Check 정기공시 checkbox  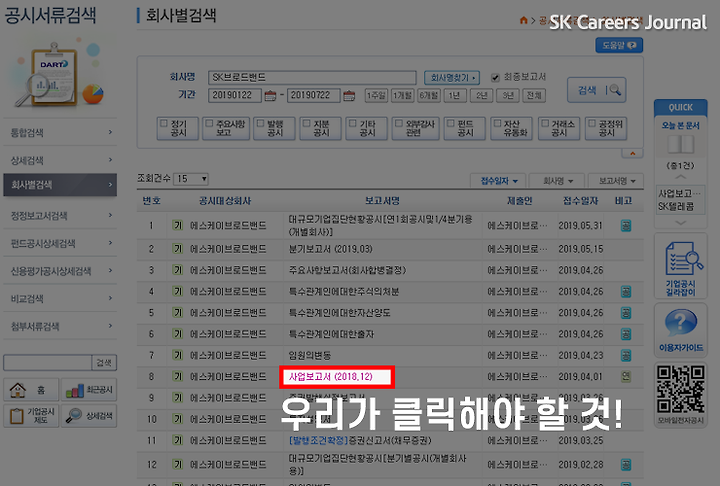click(x=164, y=123)
